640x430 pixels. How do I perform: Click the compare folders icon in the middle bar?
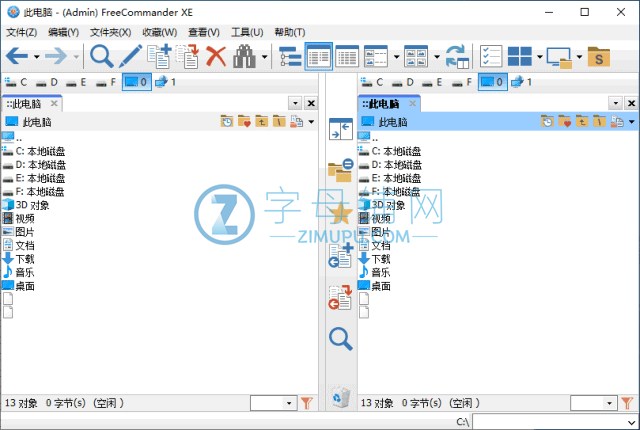click(x=341, y=171)
